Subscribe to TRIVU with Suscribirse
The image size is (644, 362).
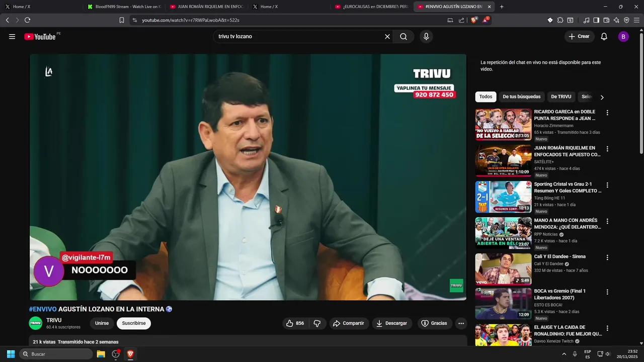pos(134,323)
